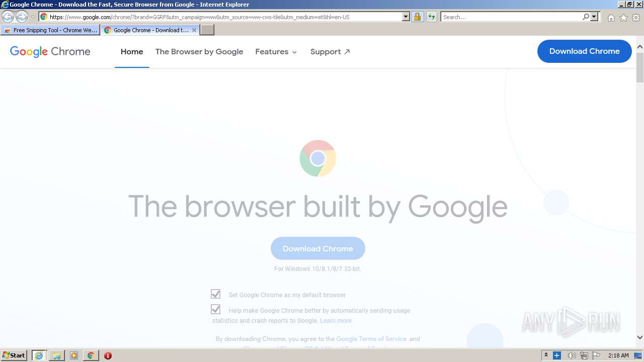Open a new blank tab button
Viewport: 644px width, 362px height.
click(207, 30)
